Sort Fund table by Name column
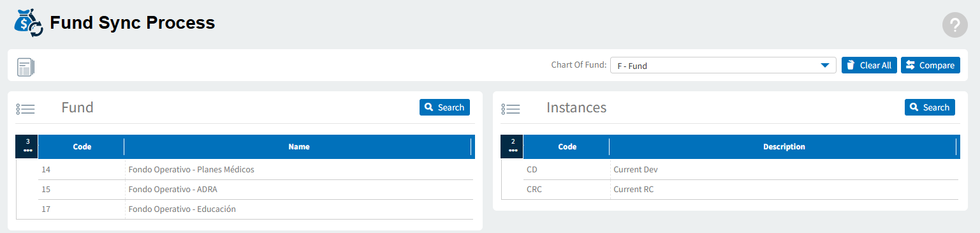Image resolution: width=980 pixels, height=233 pixels. tap(298, 147)
